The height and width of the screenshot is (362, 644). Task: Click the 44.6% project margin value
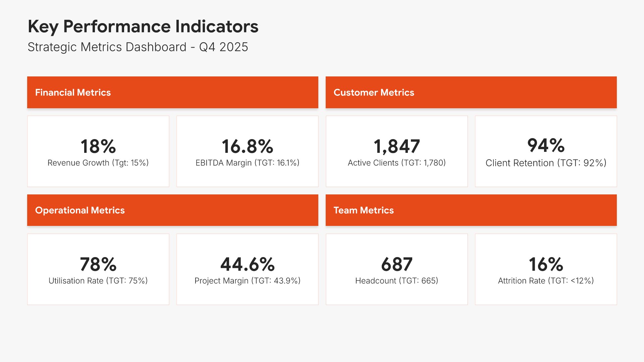247,264
